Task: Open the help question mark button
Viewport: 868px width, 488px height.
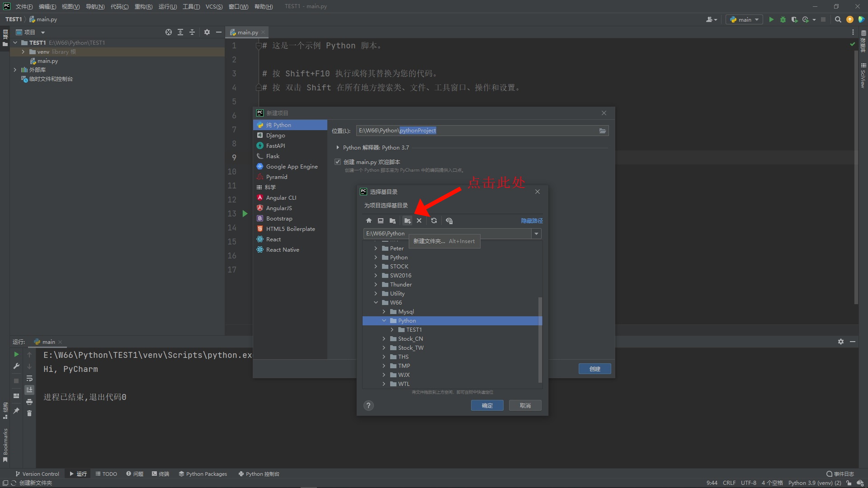Action: [368, 405]
